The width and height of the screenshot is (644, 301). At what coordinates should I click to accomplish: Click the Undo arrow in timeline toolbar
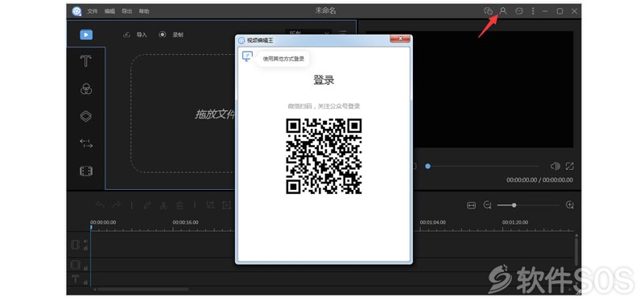click(x=100, y=205)
